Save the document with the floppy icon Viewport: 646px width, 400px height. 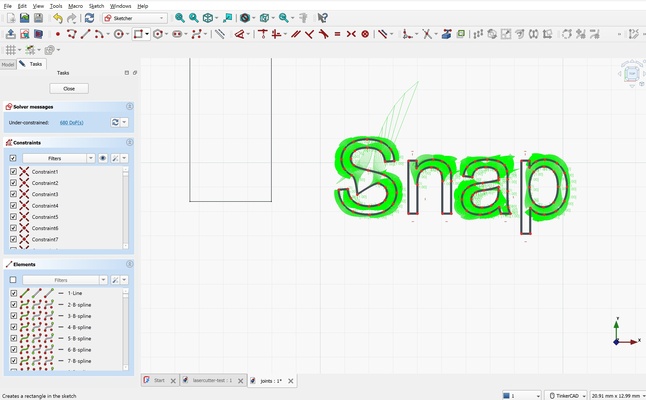(x=38, y=18)
